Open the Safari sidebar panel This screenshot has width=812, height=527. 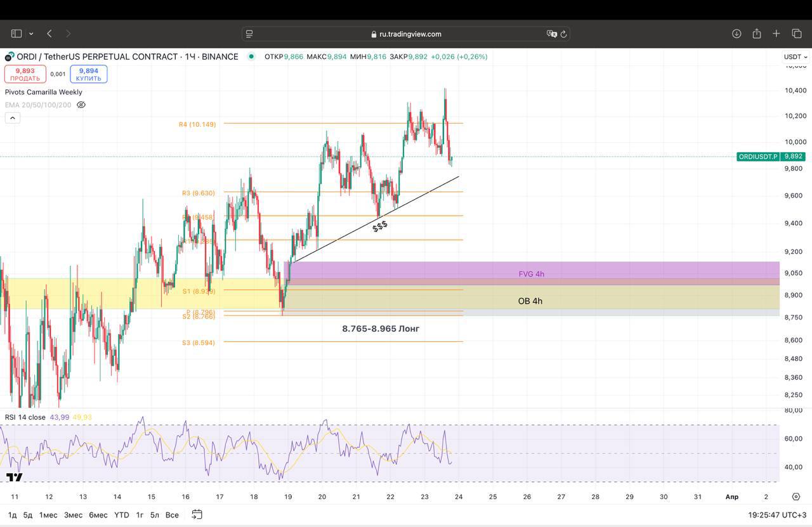(x=16, y=34)
